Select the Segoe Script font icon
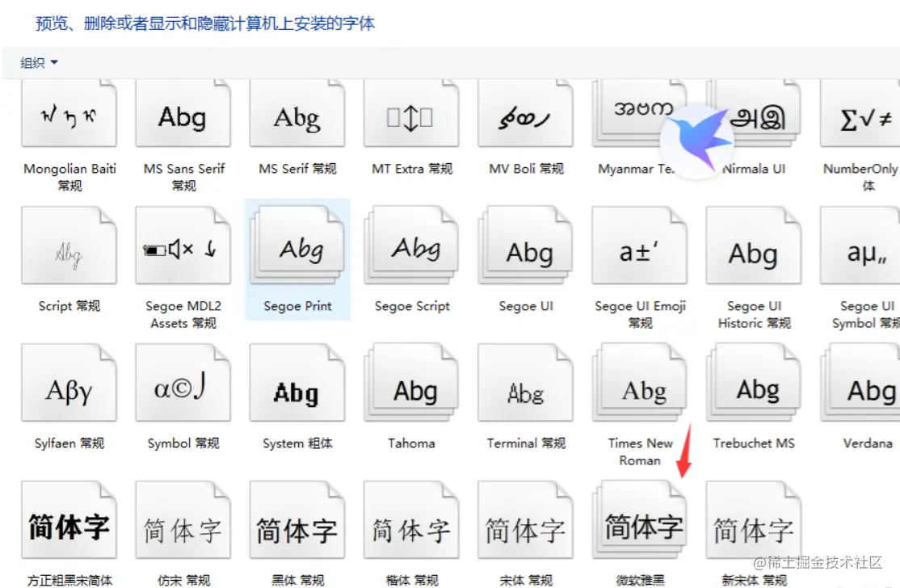Screen dimensions: 900x588 pyautogui.click(x=411, y=246)
